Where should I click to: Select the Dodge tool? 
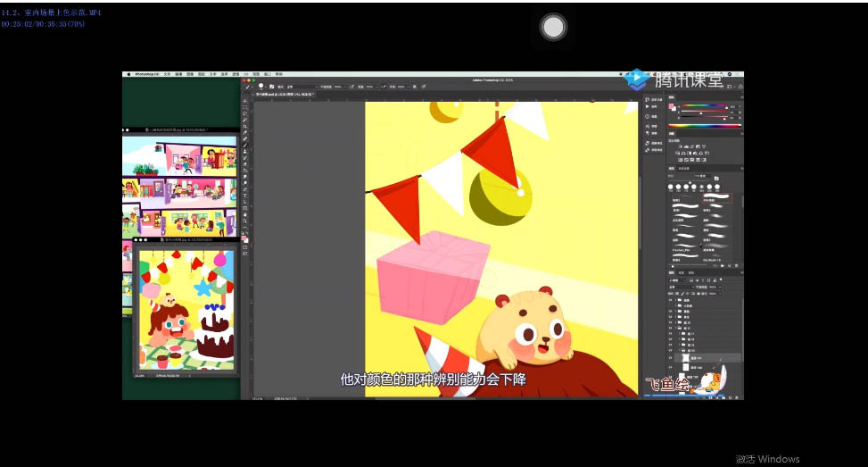click(244, 183)
